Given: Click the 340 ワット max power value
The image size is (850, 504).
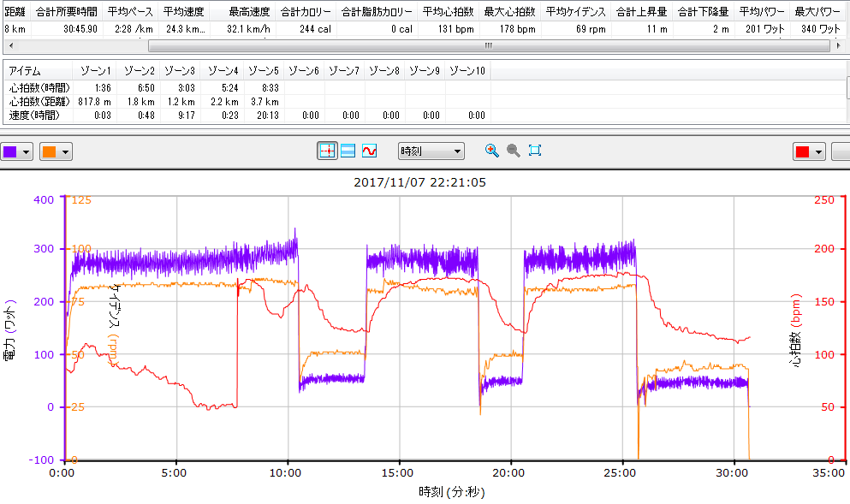Looking at the screenshot, I should pos(821,29).
